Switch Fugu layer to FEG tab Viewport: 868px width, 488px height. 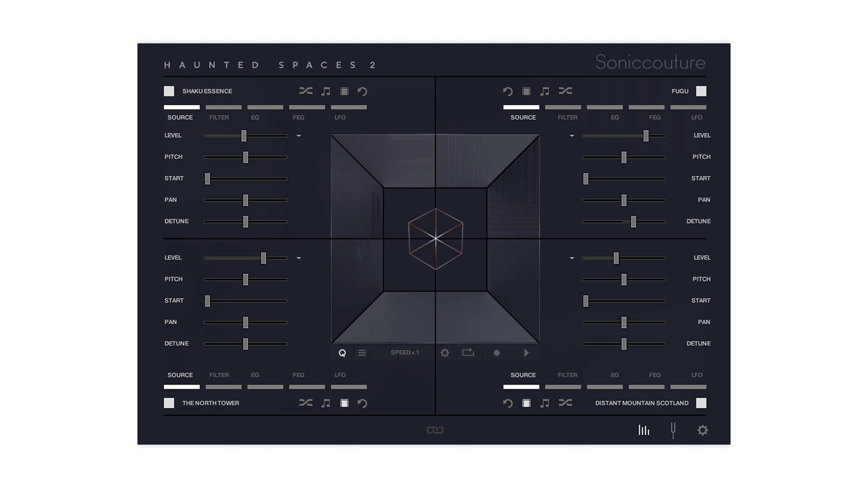[x=655, y=117]
